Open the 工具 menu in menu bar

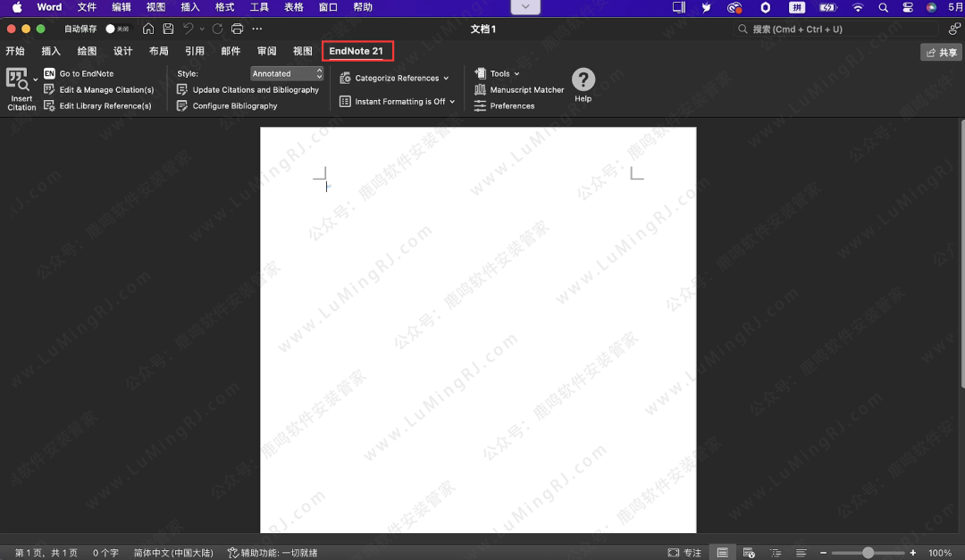click(259, 7)
